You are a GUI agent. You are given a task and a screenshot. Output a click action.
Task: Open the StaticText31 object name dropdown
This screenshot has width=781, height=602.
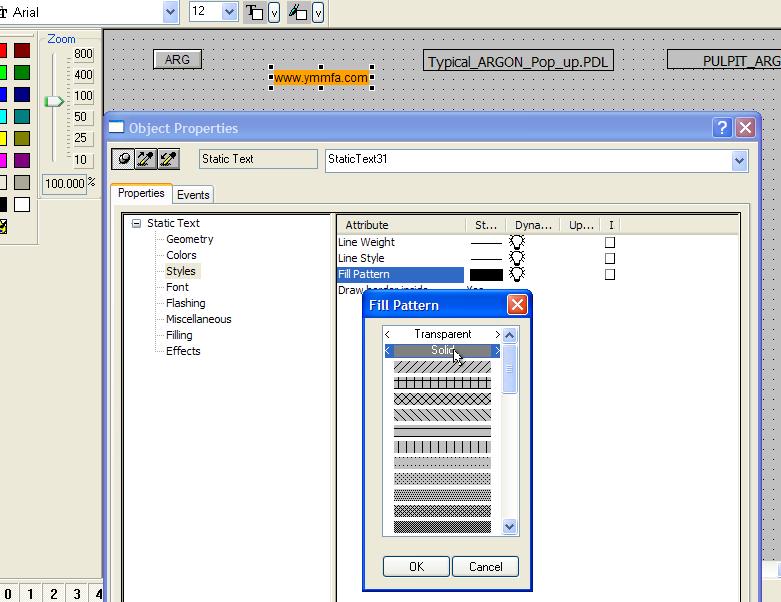pos(739,160)
